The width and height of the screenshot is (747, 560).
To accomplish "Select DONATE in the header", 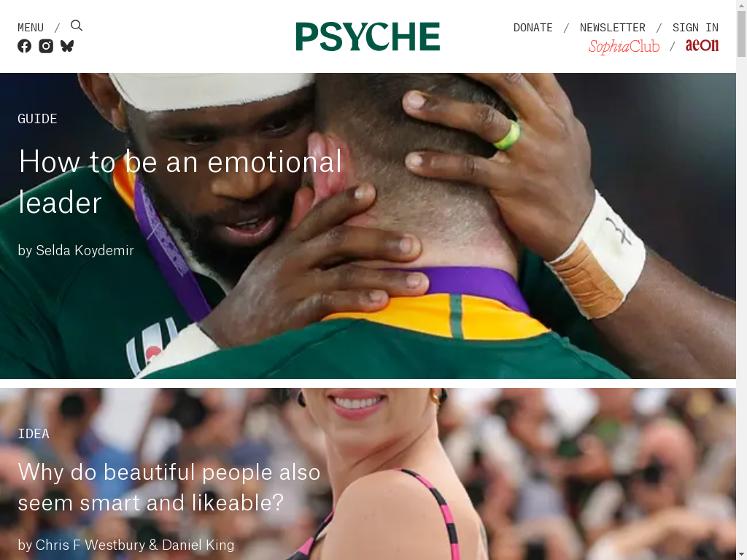I will tap(533, 28).
